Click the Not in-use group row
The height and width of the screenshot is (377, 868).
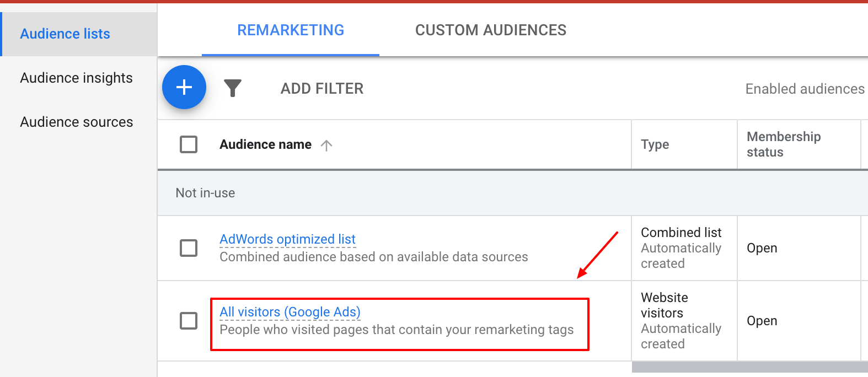pos(205,193)
